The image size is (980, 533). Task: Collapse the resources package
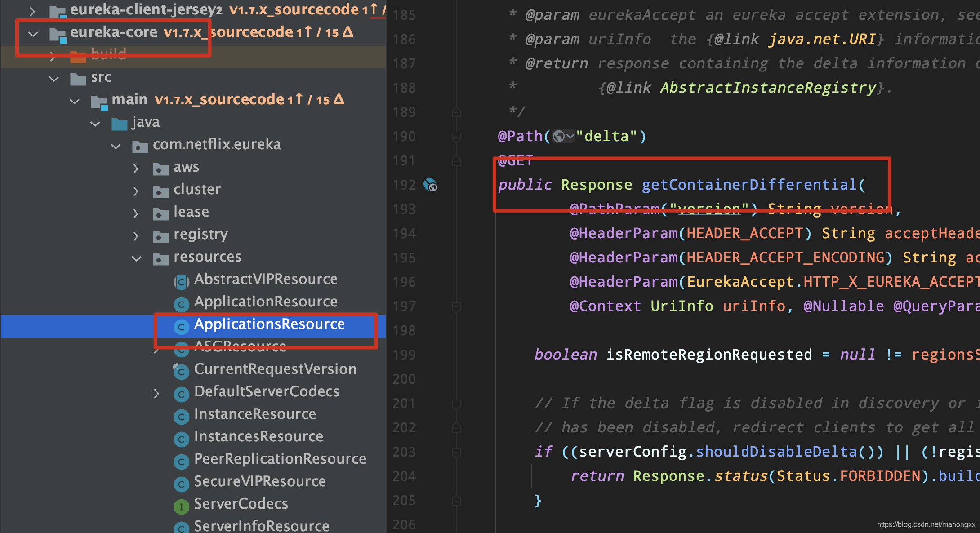[x=136, y=258]
